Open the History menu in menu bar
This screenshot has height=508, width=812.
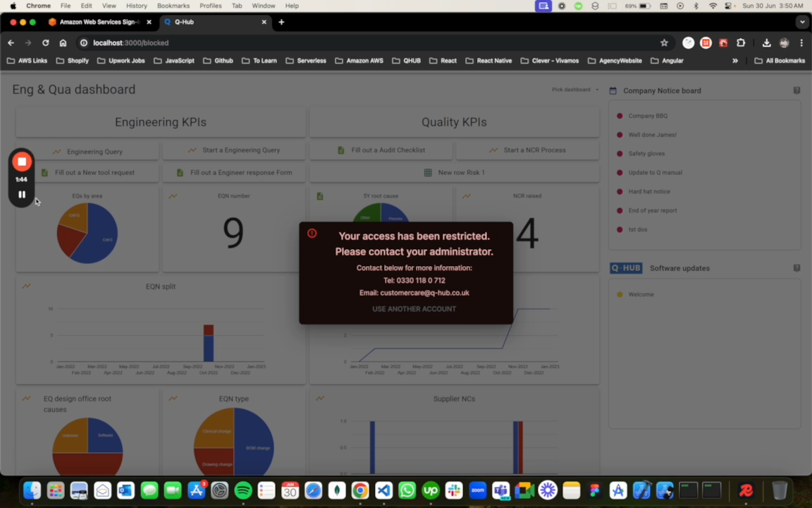pyautogui.click(x=136, y=6)
